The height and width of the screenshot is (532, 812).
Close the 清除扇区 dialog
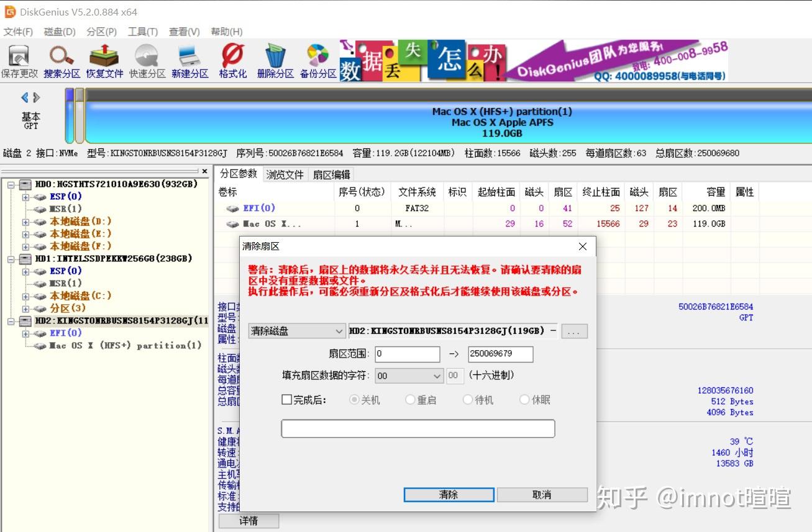582,246
